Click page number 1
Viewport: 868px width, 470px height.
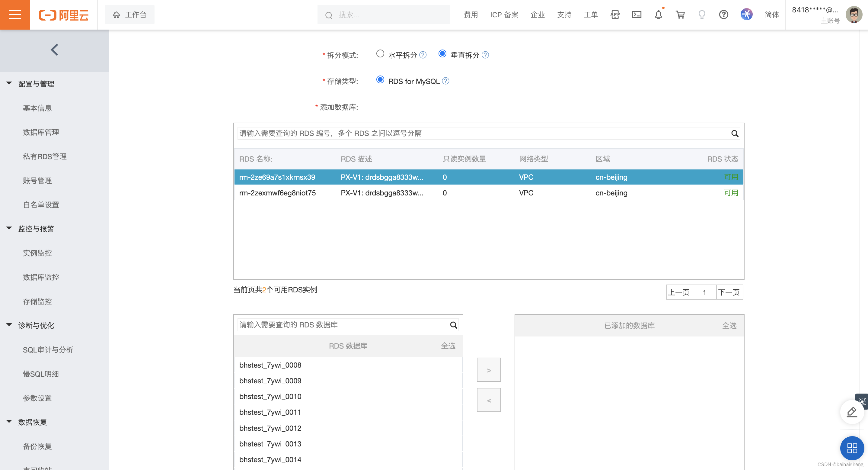(704, 292)
